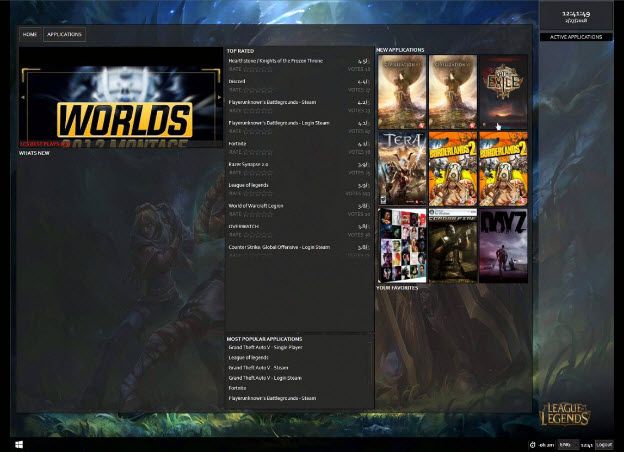Open Grand Theft Auto V - Login Steam

tap(265, 378)
